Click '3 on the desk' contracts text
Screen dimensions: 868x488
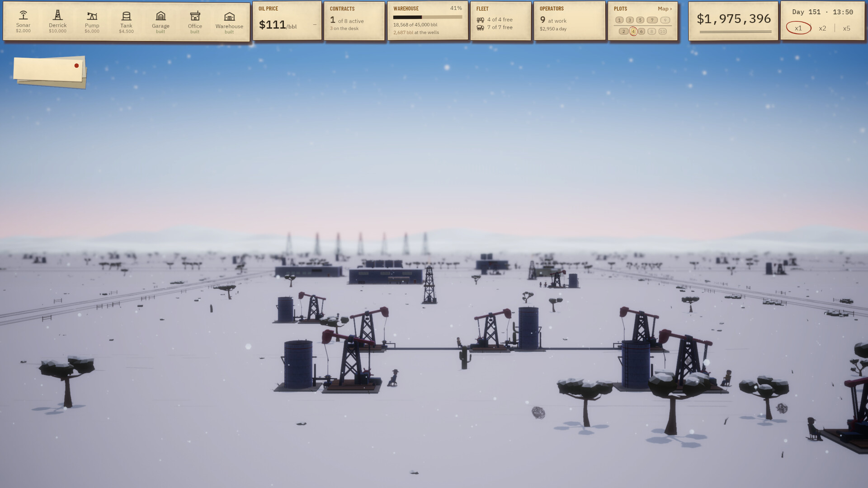pos(344,28)
